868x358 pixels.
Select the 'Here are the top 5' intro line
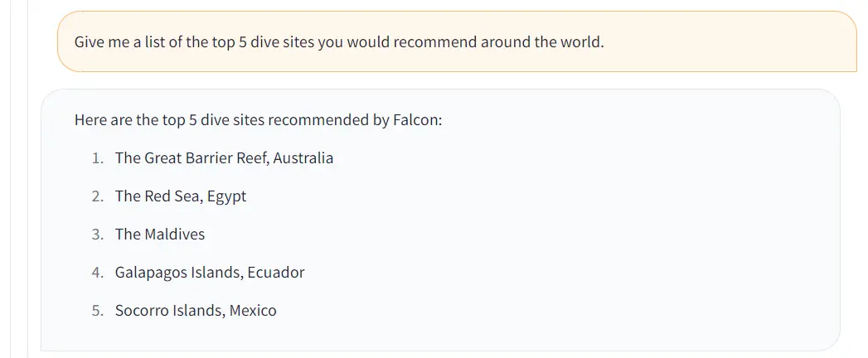(x=258, y=120)
